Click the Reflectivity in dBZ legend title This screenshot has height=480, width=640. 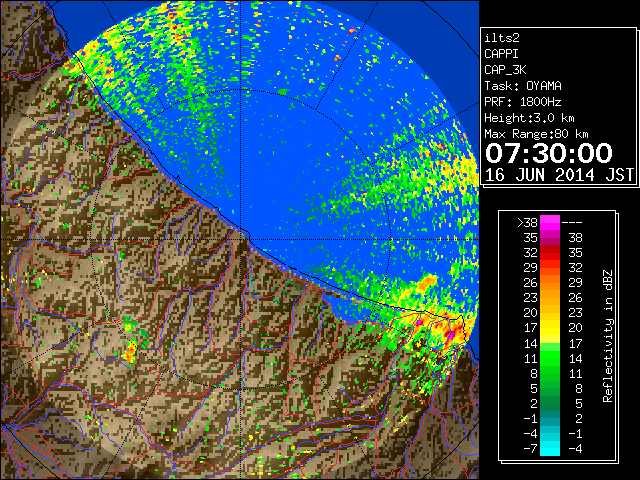608,336
